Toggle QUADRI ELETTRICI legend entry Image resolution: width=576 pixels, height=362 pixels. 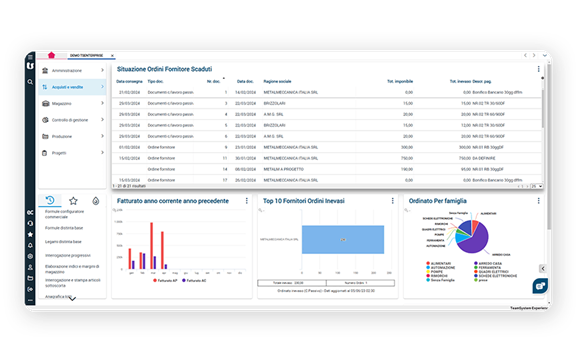coord(491,272)
